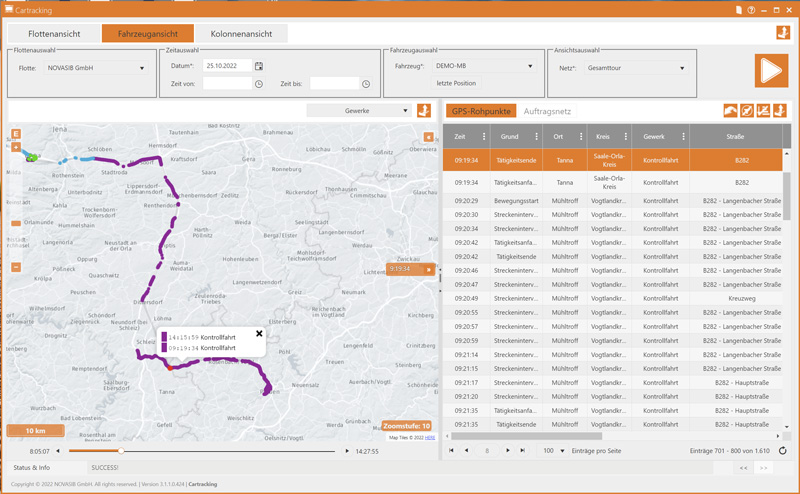Click the chart checklist icon above the table
This screenshot has width=800, height=494.
(x=763, y=111)
